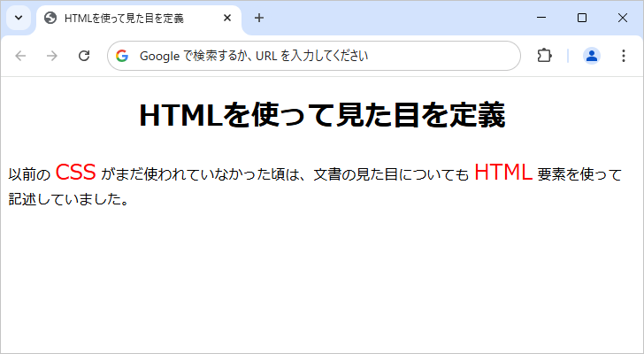Go back to the previous page
Viewport: 644px width, 354px height.
pyautogui.click(x=21, y=56)
